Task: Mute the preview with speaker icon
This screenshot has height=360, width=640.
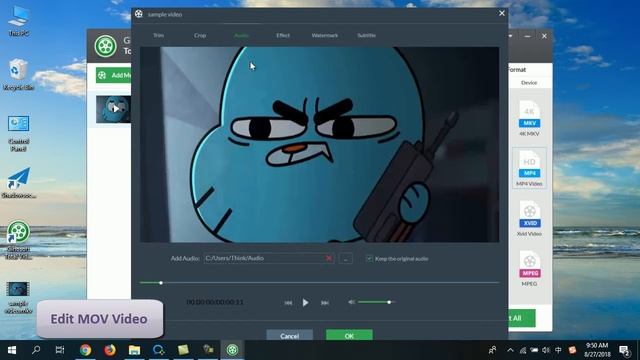Action: click(x=351, y=302)
